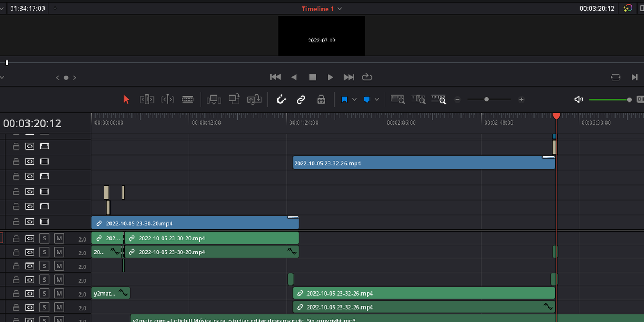Image resolution: width=644 pixels, height=322 pixels.
Task: Click the Custom Zoom icon
Action: tap(439, 99)
